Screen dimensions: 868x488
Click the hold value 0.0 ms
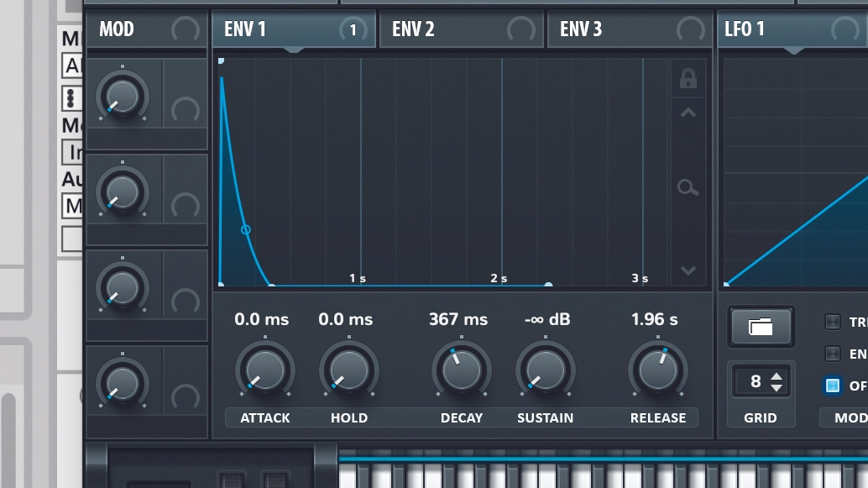click(x=345, y=320)
